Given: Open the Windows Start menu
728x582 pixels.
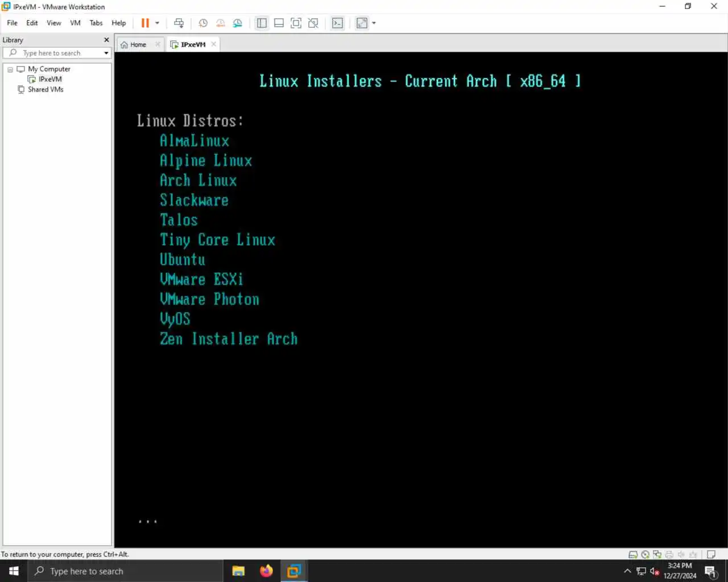Looking at the screenshot, I should coord(14,571).
